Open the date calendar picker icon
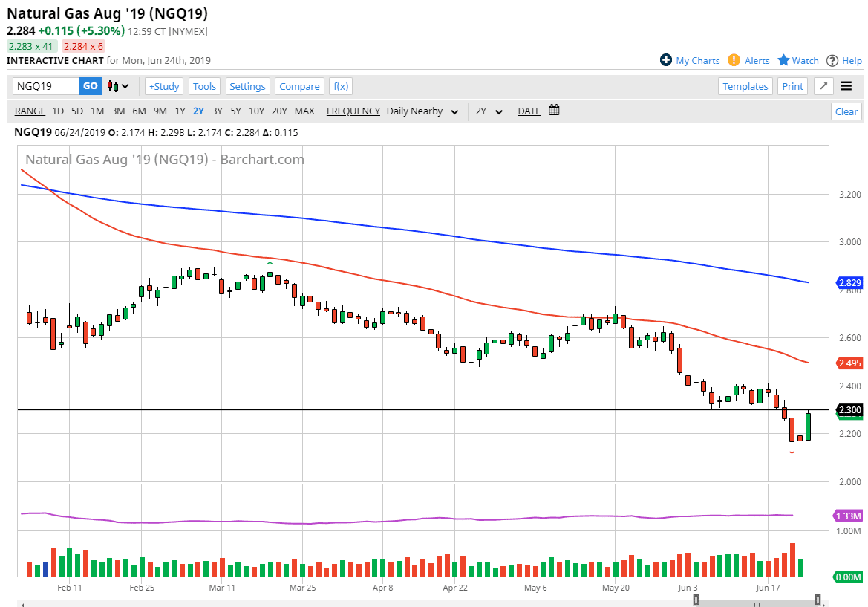 pos(554,111)
